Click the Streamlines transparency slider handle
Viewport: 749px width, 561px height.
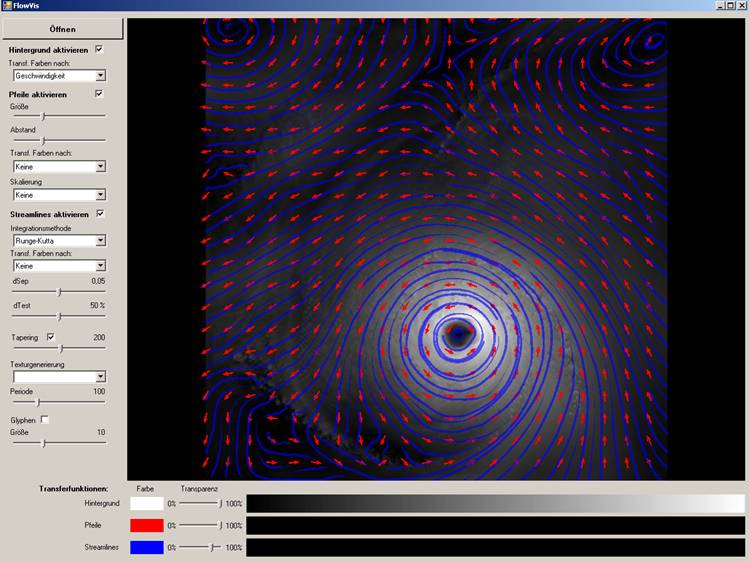pyautogui.click(x=211, y=547)
